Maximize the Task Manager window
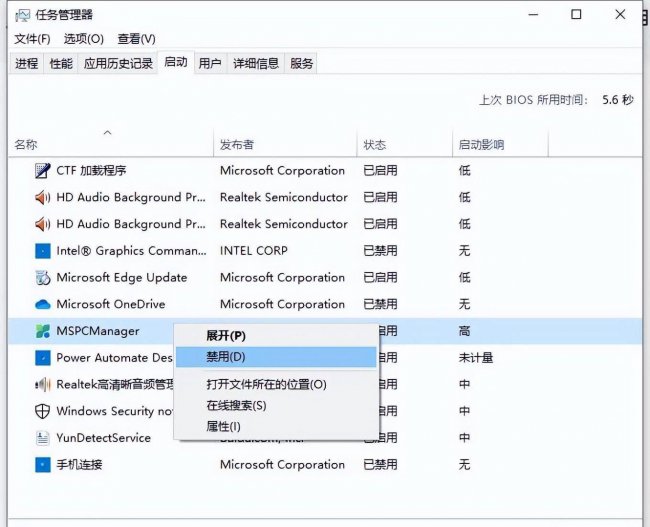 click(576, 15)
